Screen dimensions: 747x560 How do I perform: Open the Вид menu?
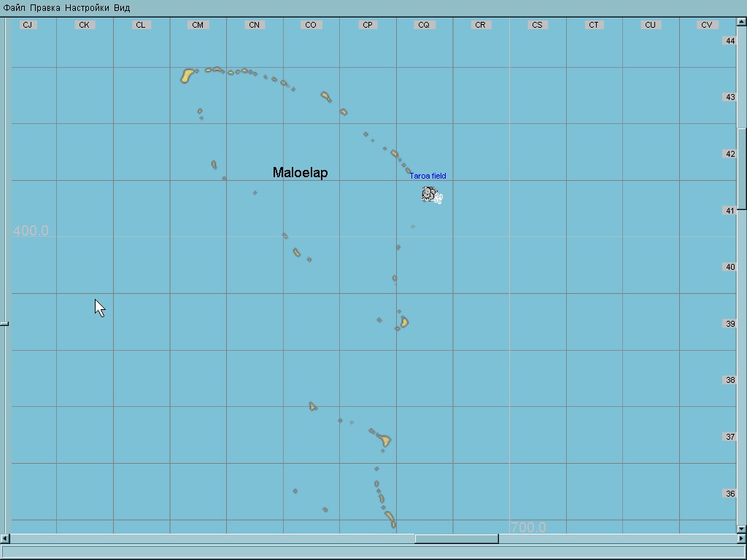[x=122, y=7]
